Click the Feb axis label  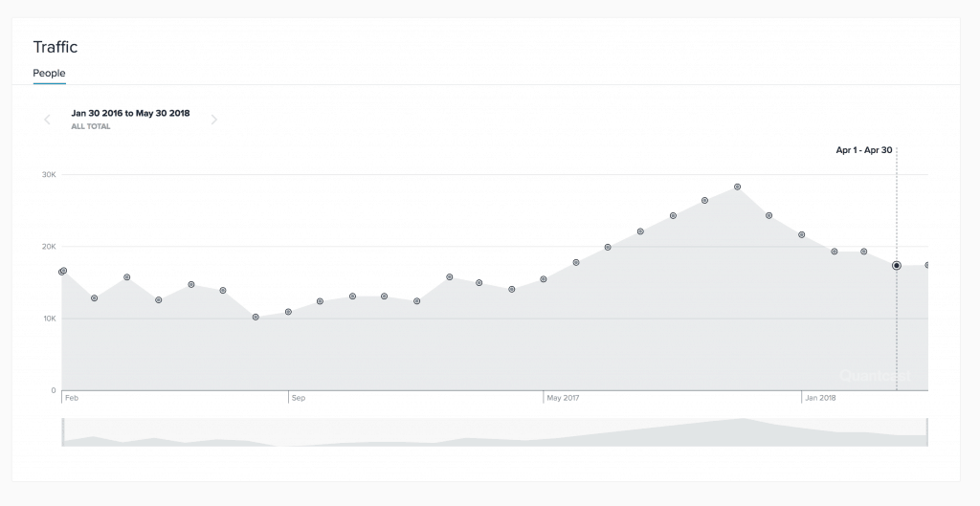[72, 397]
